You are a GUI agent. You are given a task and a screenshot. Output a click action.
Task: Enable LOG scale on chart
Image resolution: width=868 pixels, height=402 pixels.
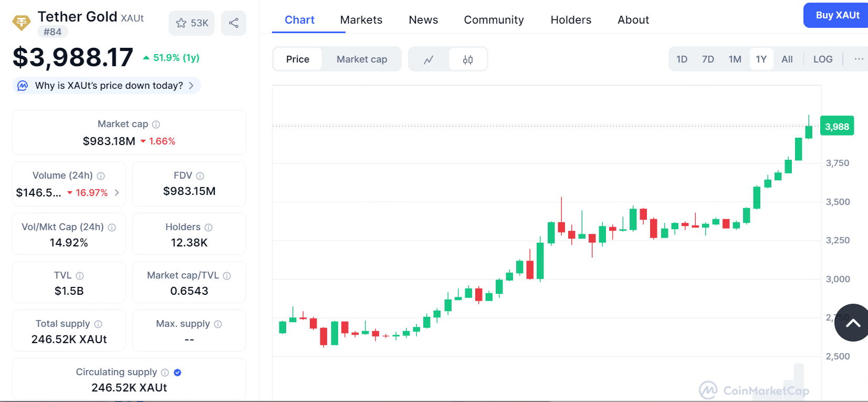(x=823, y=59)
